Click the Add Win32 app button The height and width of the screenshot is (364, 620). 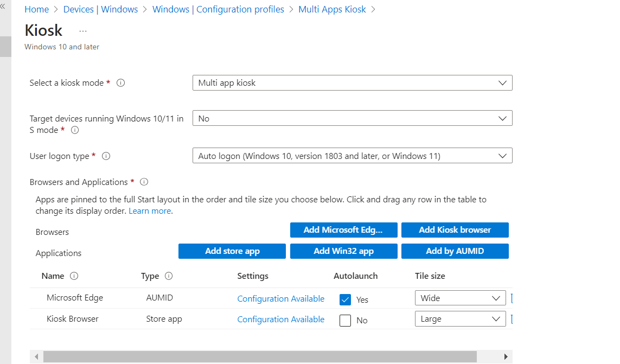(x=343, y=251)
